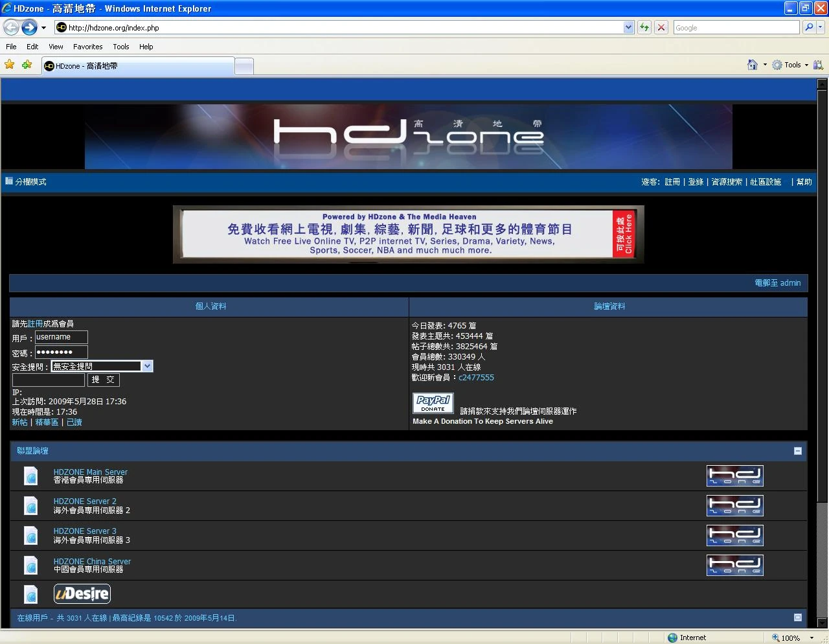Open the recent pages dropdown arrow

(43, 28)
